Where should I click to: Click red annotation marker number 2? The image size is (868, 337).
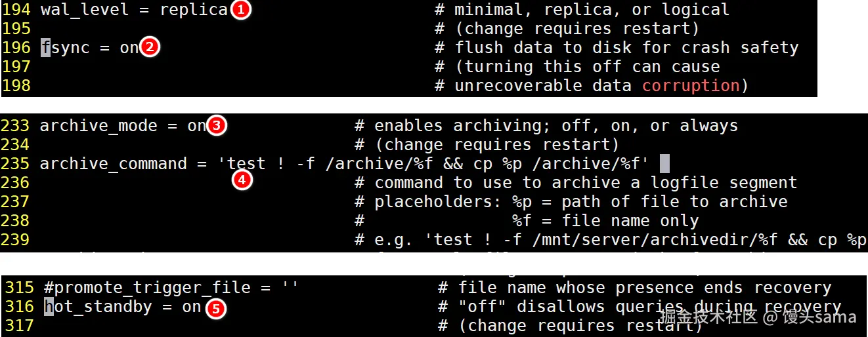click(150, 47)
